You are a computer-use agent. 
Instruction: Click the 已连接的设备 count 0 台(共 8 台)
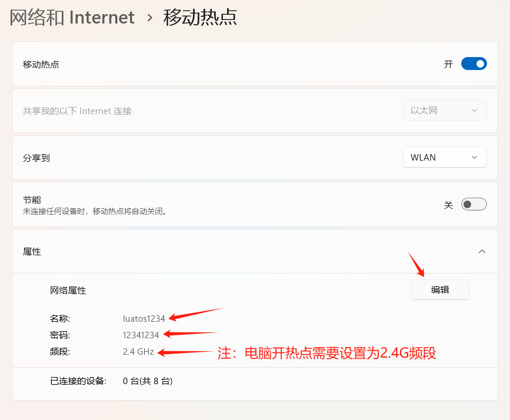point(148,381)
